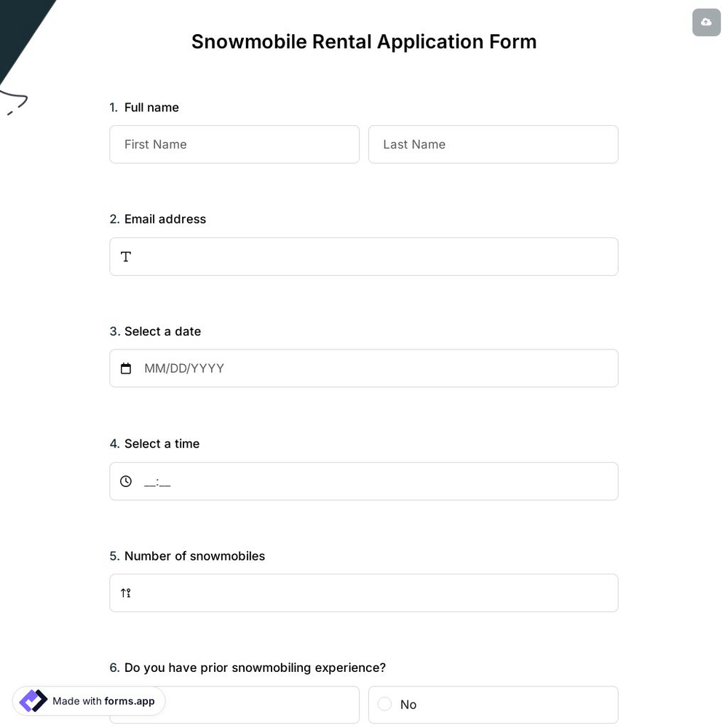Click the Snowmobile Rental Application Form title

[x=364, y=41]
